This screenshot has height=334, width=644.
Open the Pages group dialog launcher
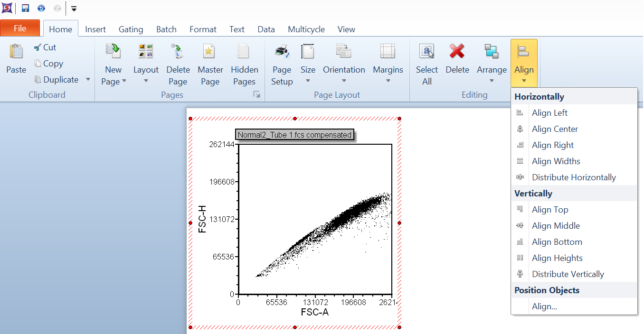257,95
